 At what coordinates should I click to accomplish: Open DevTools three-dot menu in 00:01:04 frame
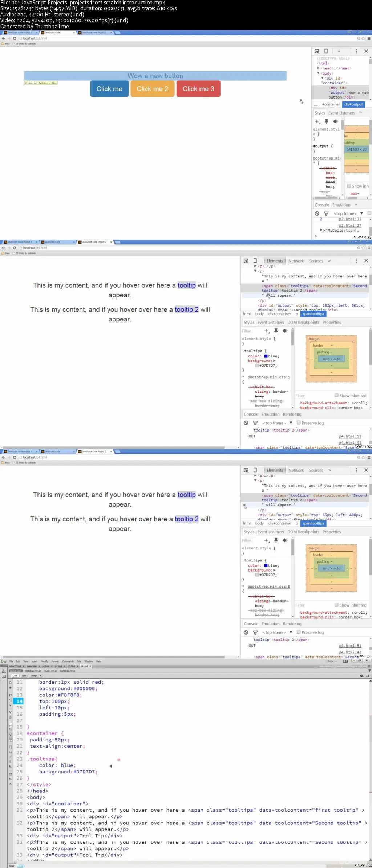(x=357, y=261)
